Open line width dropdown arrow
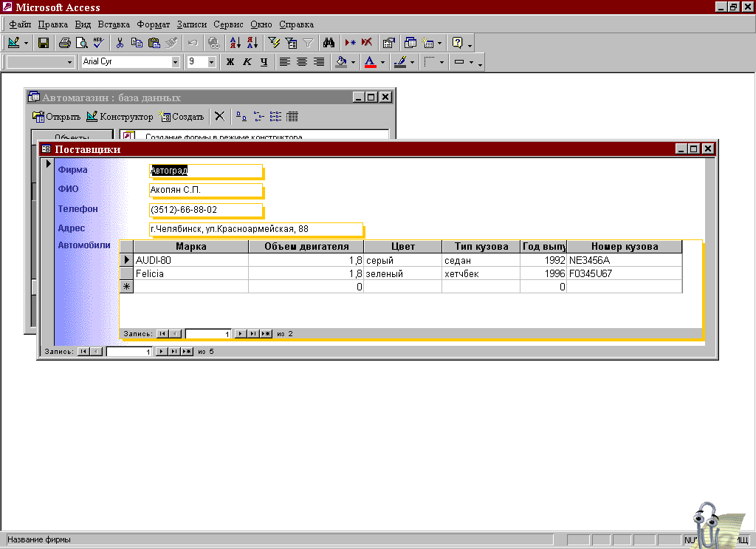 (x=441, y=62)
